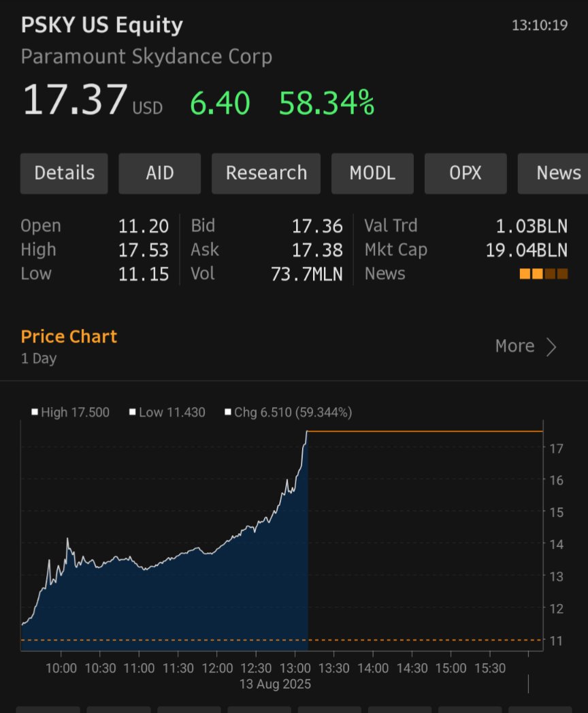The image size is (588, 713).
Task: Select the USD currency label
Action: point(147,108)
